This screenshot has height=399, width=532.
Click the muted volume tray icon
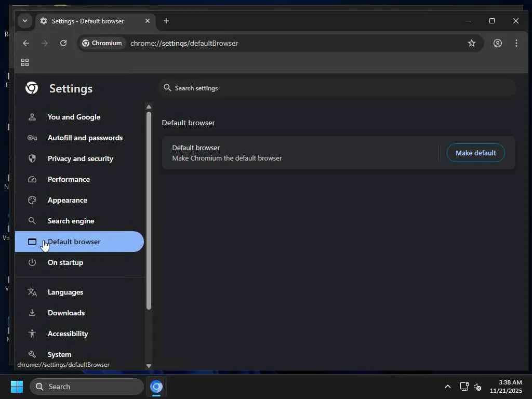(477, 387)
